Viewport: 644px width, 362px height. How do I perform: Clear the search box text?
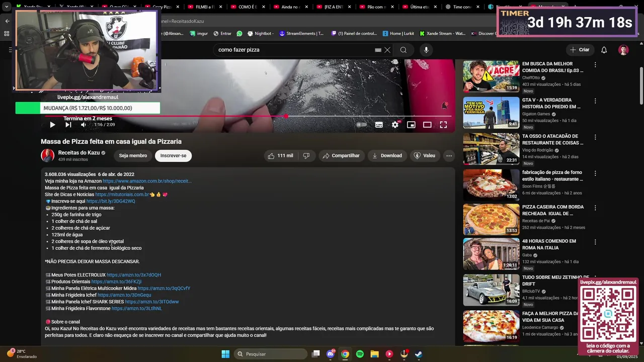coord(387,50)
